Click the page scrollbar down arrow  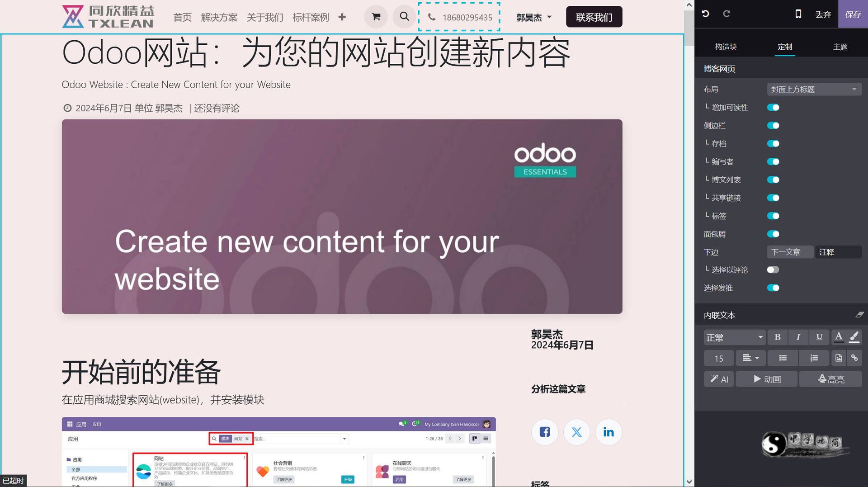(x=689, y=482)
